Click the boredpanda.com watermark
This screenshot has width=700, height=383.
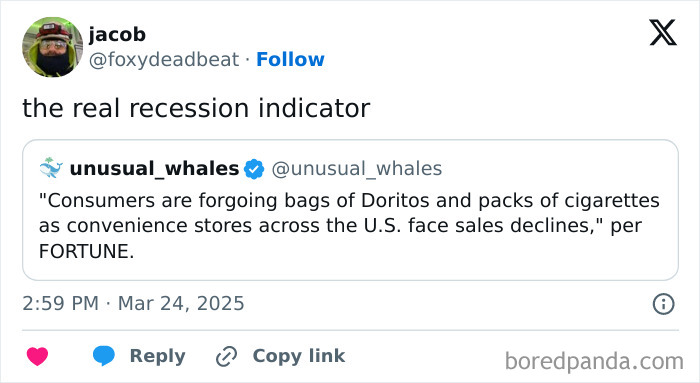tap(594, 361)
